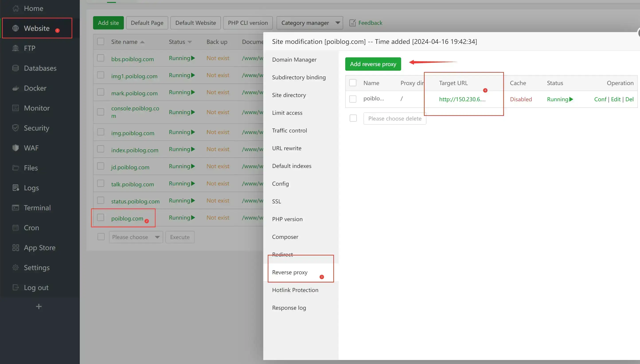This screenshot has width=640, height=364.
Task: Check the bbs.poiblog.com row checkbox
Action: [x=101, y=58]
